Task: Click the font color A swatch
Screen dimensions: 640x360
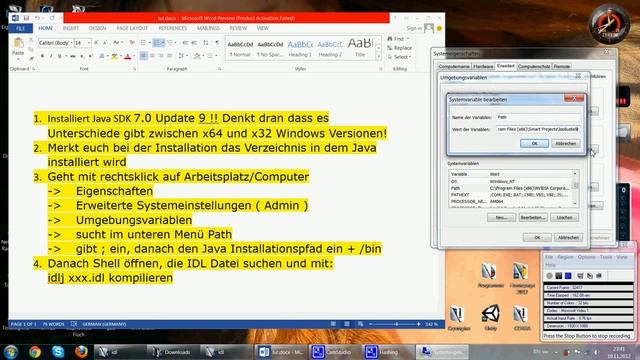Action: [128, 56]
